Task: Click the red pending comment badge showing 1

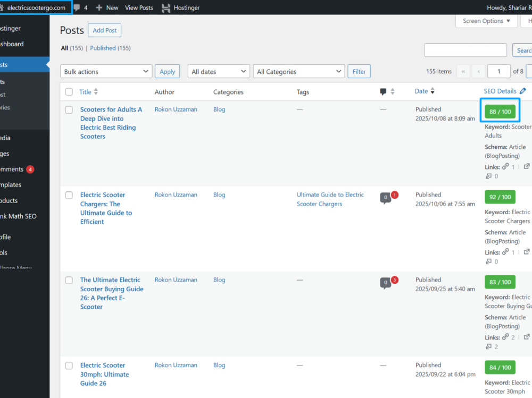Action: (x=395, y=195)
